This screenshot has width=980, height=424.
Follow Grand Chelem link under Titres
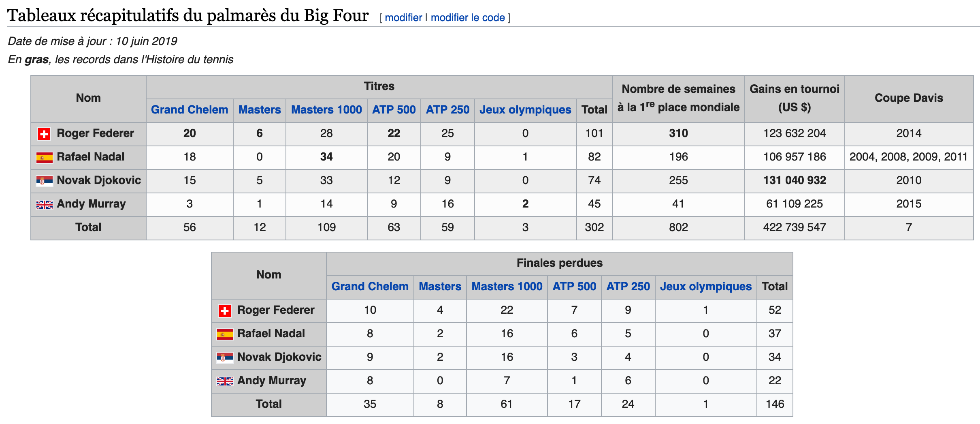coord(190,109)
